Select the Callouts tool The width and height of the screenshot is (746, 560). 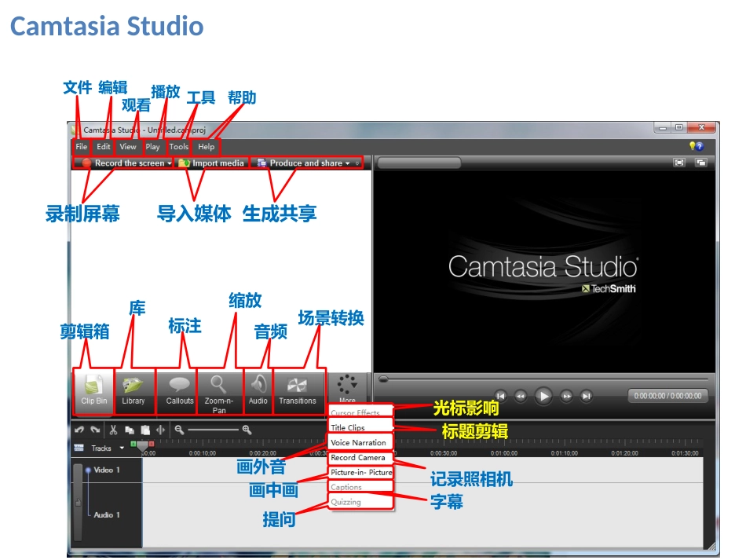tap(179, 391)
